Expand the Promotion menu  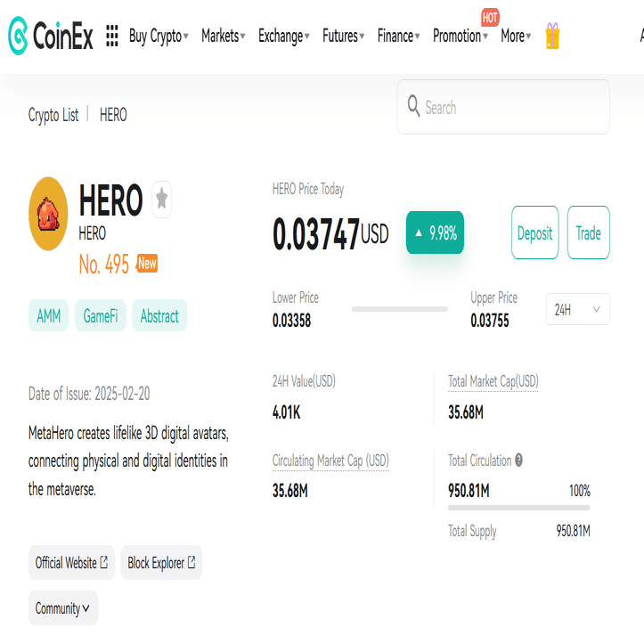click(x=461, y=37)
